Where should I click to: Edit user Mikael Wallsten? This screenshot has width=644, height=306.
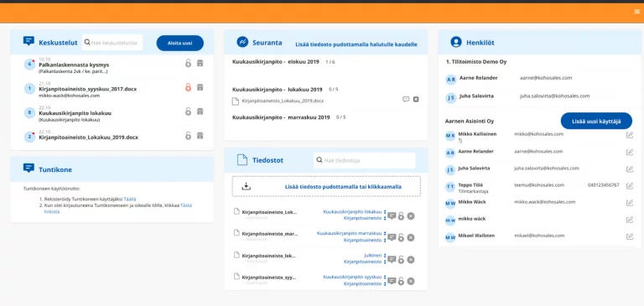pyautogui.click(x=630, y=236)
